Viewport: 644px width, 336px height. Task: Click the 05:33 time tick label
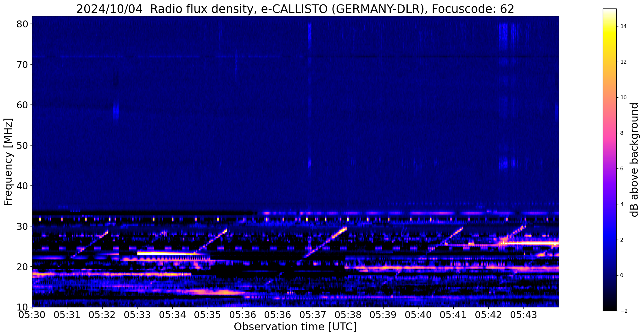pyautogui.click(x=137, y=315)
